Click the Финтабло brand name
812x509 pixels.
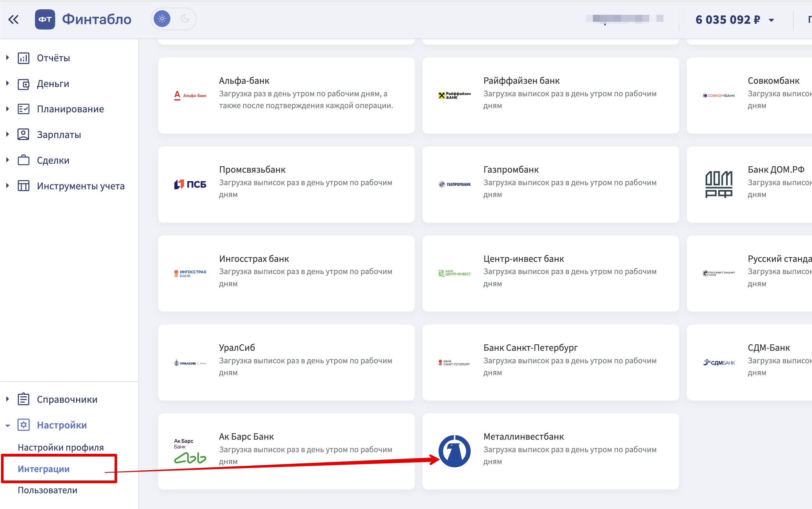(97, 19)
